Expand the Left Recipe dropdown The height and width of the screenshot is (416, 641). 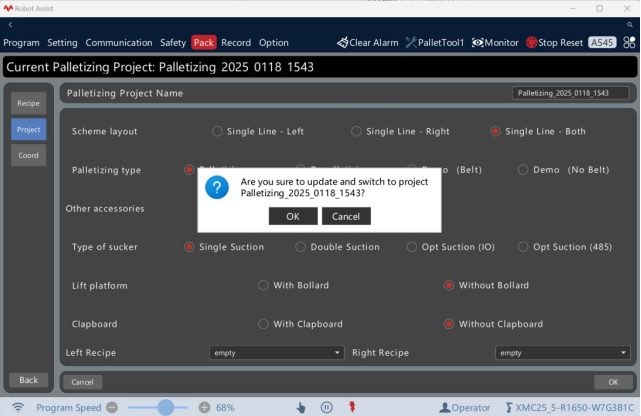277,353
